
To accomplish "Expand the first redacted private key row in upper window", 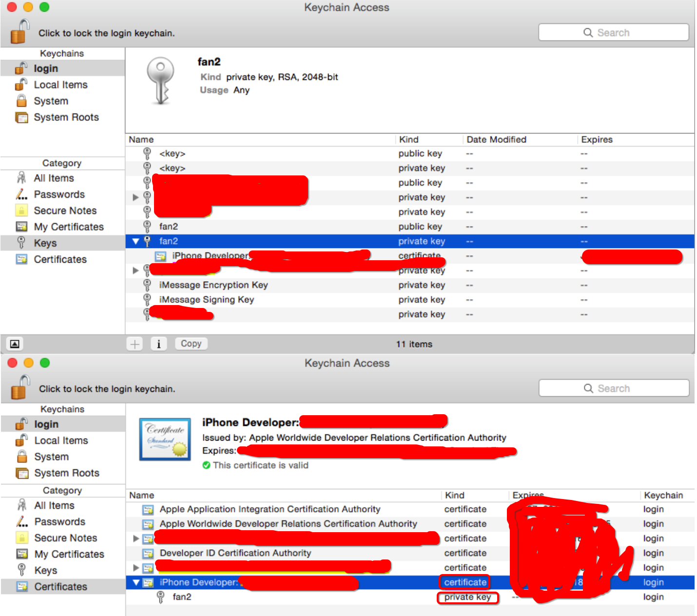I will [136, 197].
